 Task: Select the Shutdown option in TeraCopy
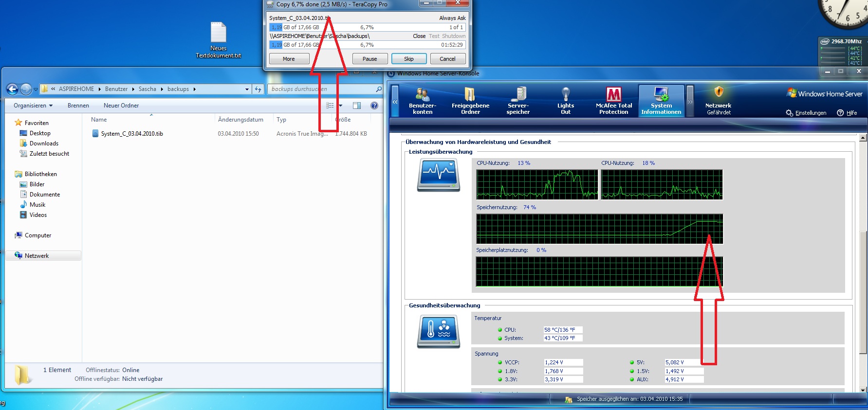click(454, 36)
